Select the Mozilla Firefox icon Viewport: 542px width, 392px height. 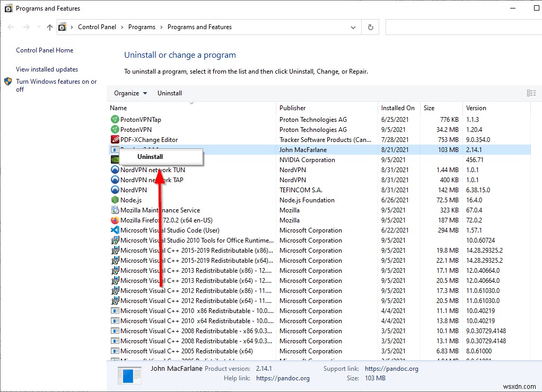115,220
